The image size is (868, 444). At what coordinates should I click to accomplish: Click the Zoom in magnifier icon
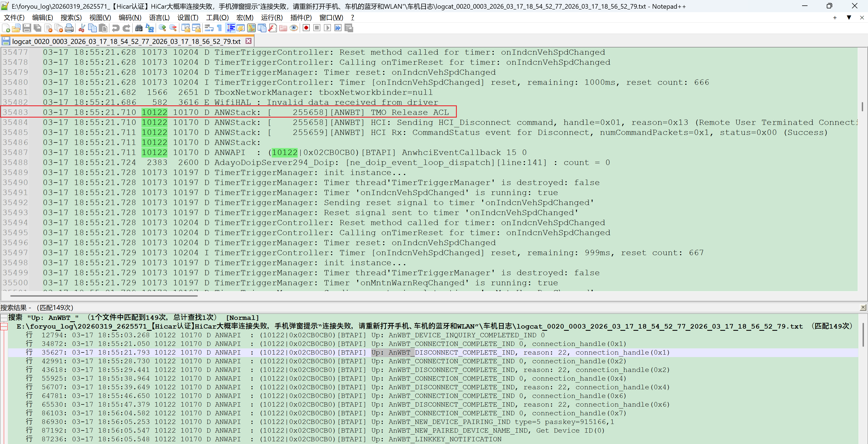(162, 28)
